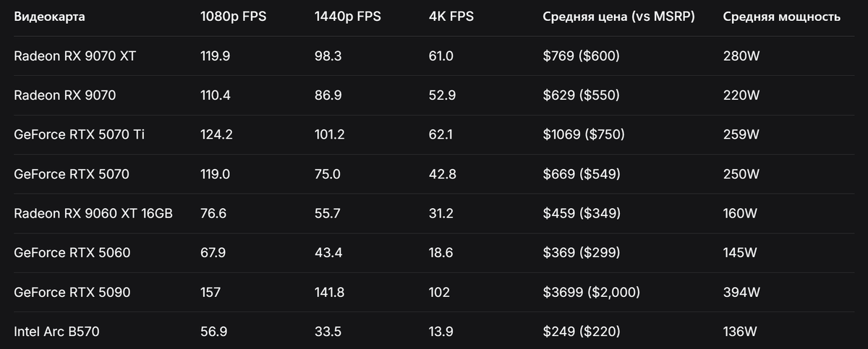Select the Radeon RX 9060 XT 16GB cell

pyautogui.click(x=93, y=213)
